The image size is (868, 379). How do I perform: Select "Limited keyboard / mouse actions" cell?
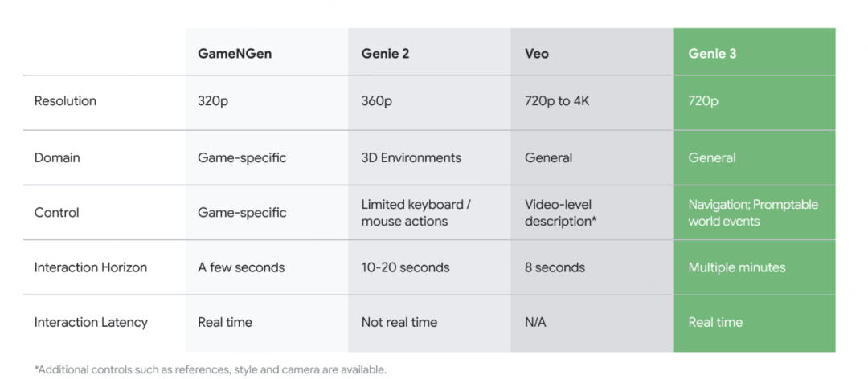click(416, 213)
